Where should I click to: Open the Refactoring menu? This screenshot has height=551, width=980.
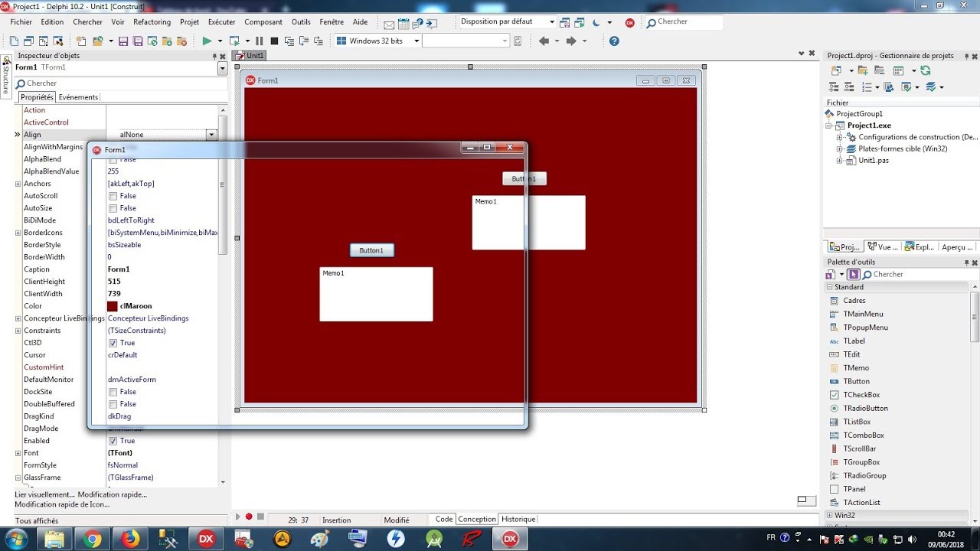coord(152,22)
